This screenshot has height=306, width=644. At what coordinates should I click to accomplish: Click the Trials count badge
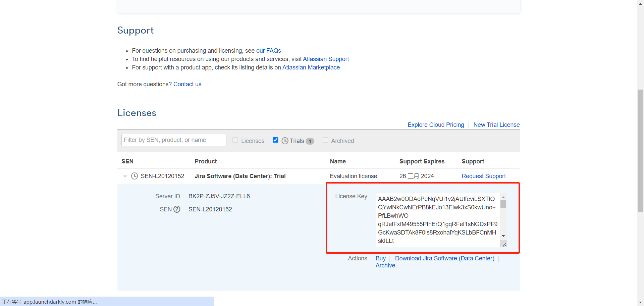click(x=310, y=141)
